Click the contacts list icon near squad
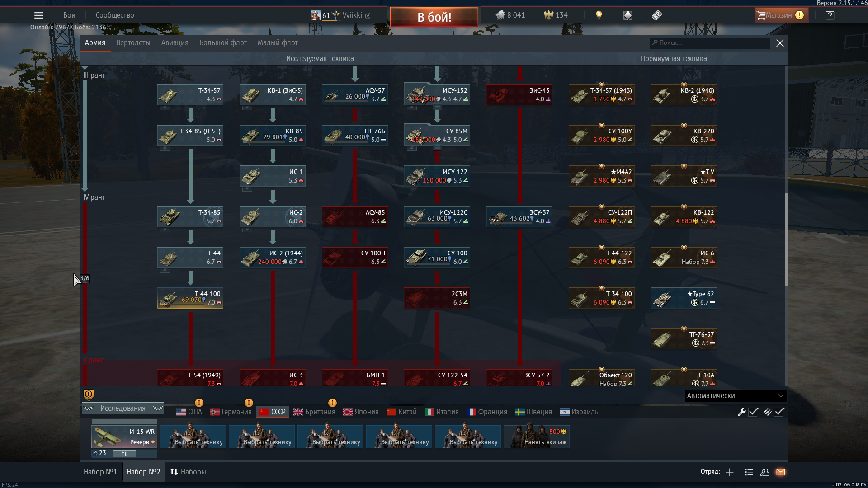This screenshot has width=868, height=488. pos(749,472)
